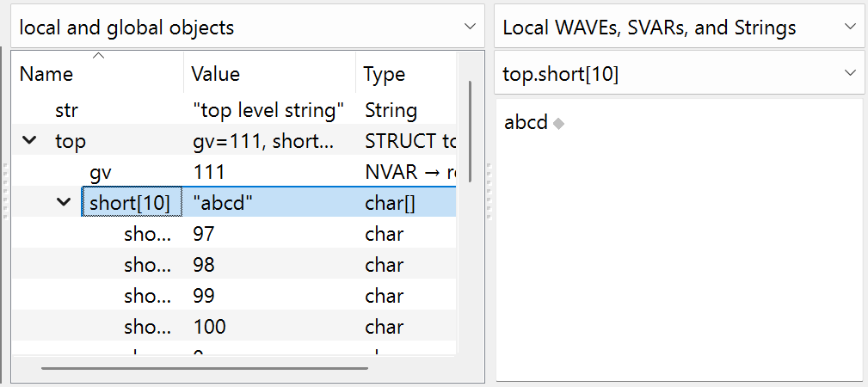Click the value 111 of gv

[x=209, y=172]
